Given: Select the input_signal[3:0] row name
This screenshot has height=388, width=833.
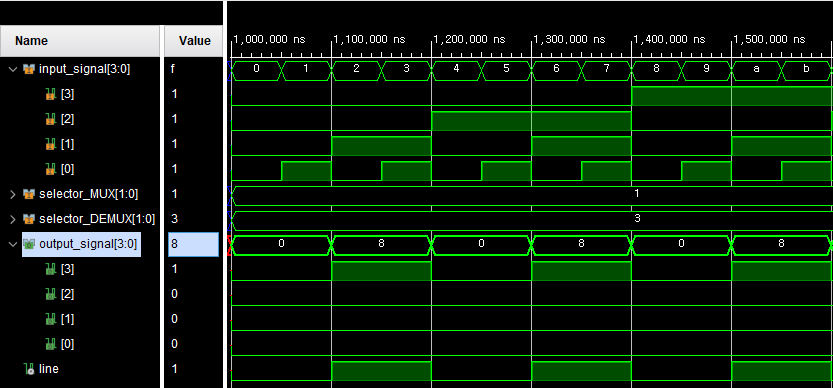Looking at the screenshot, I should coord(84,69).
